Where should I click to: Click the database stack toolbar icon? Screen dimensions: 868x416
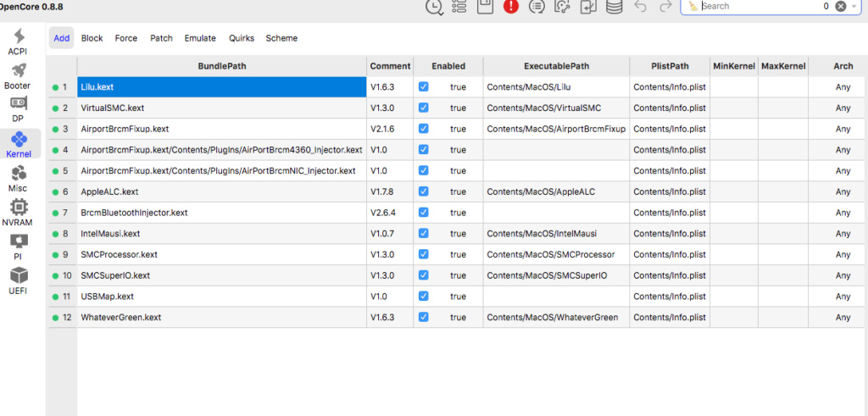click(x=615, y=6)
